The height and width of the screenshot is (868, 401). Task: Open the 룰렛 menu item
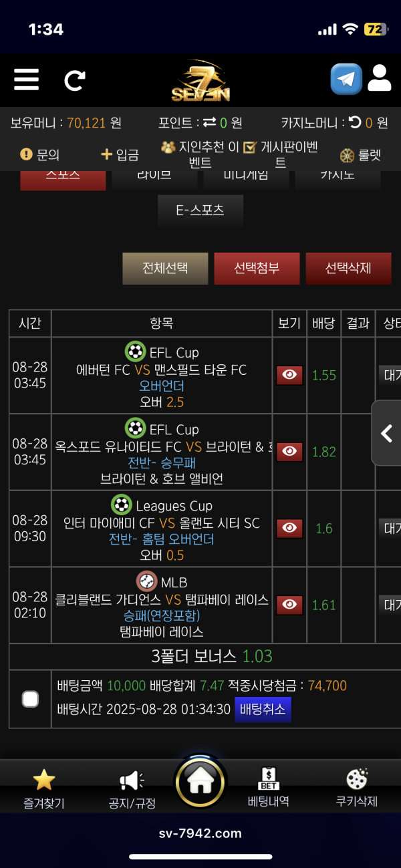click(x=361, y=155)
